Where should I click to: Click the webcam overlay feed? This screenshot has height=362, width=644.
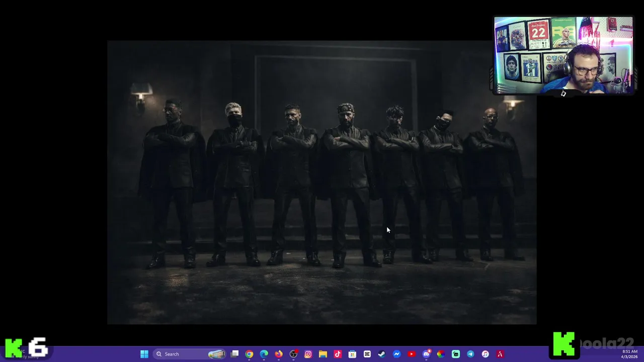[x=563, y=55]
